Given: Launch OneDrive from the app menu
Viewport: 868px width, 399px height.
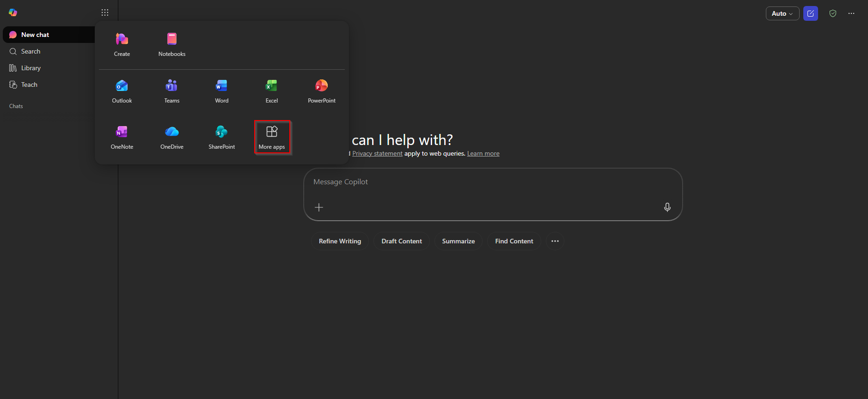Looking at the screenshot, I should [172, 138].
